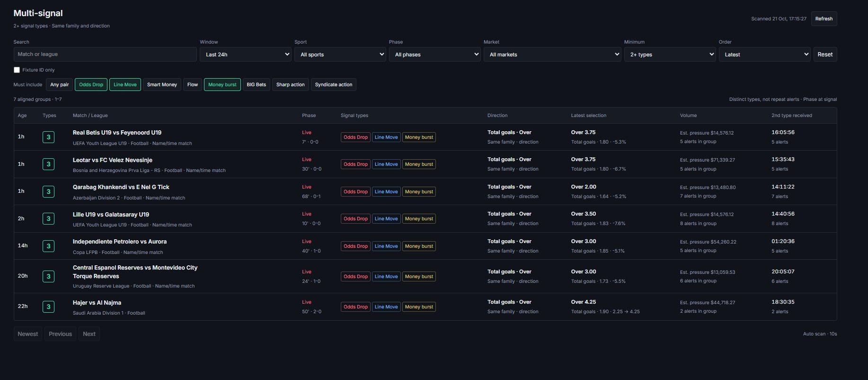Click the types count badge in Hajer row

[x=48, y=307]
